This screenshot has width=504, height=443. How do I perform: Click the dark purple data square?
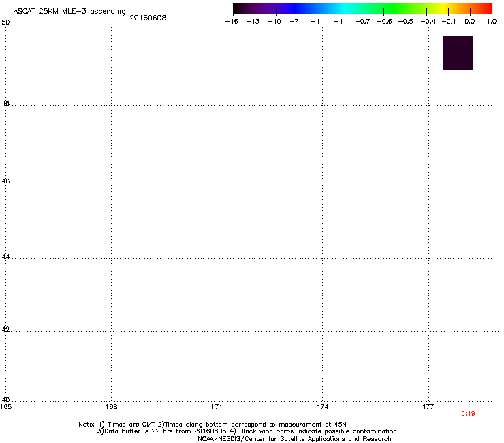458,53
